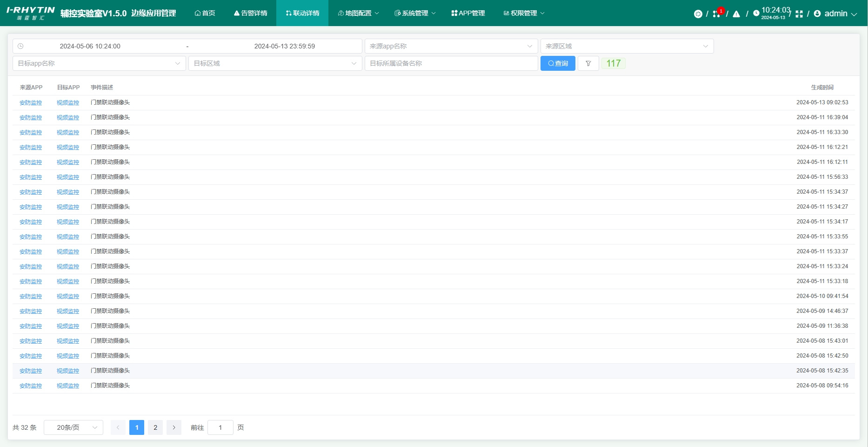Click the 目标所属设备名称 input field
Image resolution: width=868 pixels, height=447 pixels.
[x=451, y=63]
